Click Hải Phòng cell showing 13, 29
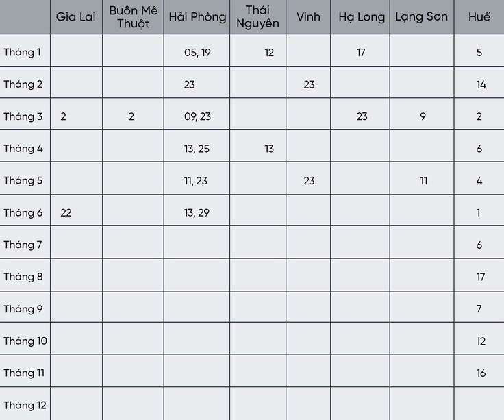 pos(197,210)
